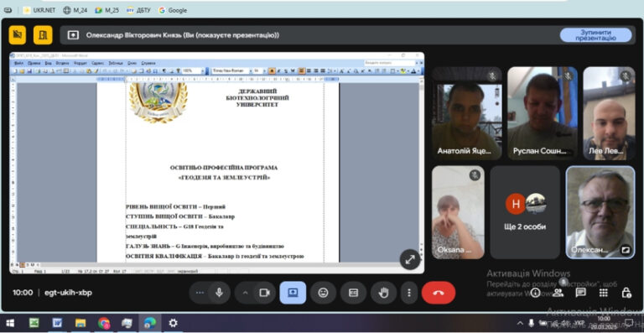This screenshot has height=333, width=644.
Task: Click the Зупинити презентацію button
Action: click(595, 35)
